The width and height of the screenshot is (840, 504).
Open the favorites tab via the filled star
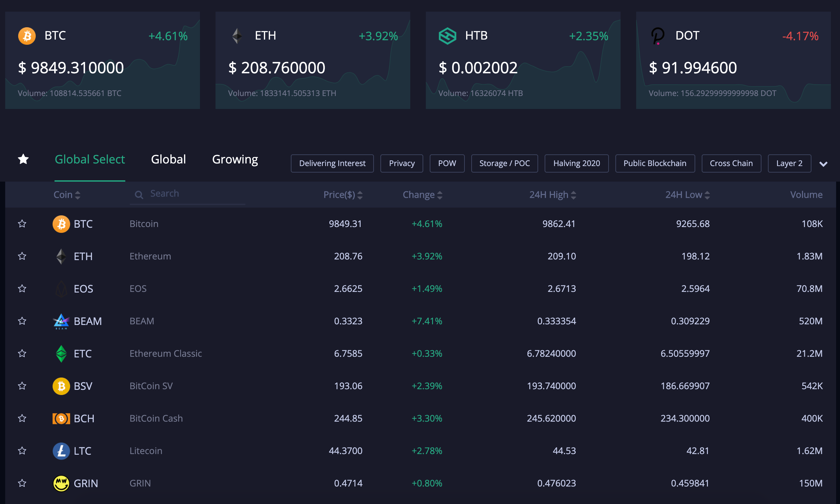pyautogui.click(x=23, y=159)
